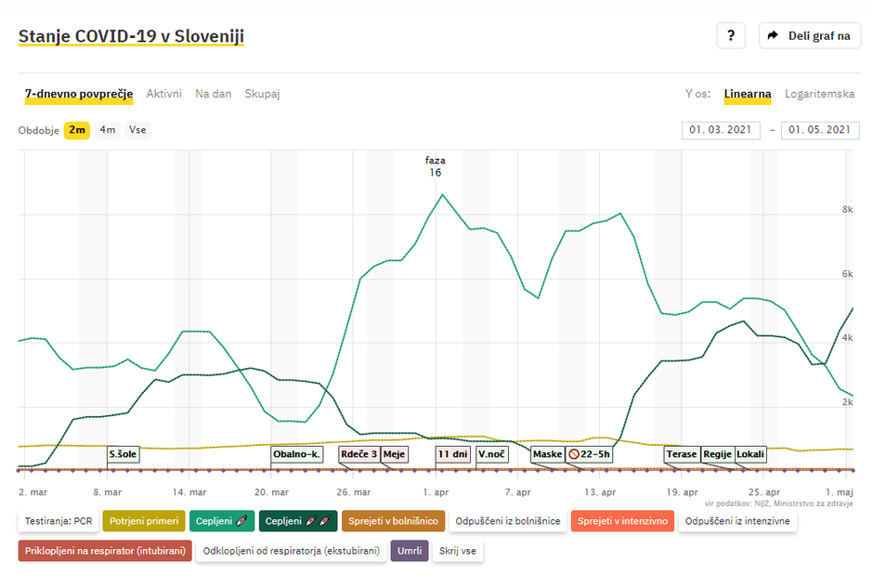
Task: Select the Na dan tab
Action: click(x=213, y=94)
